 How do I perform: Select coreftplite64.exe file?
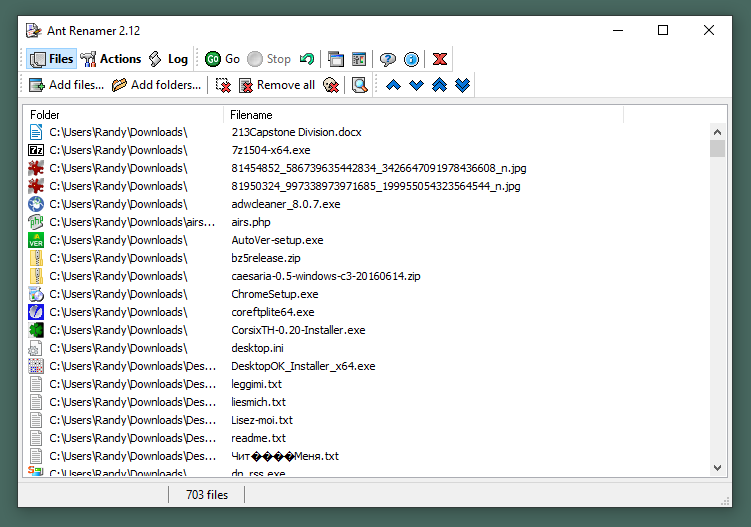(x=273, y=312)
